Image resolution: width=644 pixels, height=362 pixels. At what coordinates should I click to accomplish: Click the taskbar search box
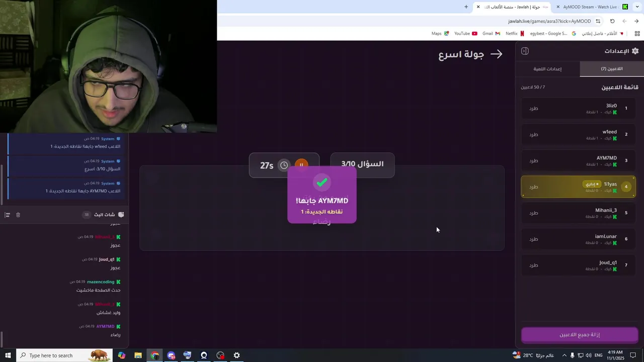pyautogui.click(x=64, y=355)
